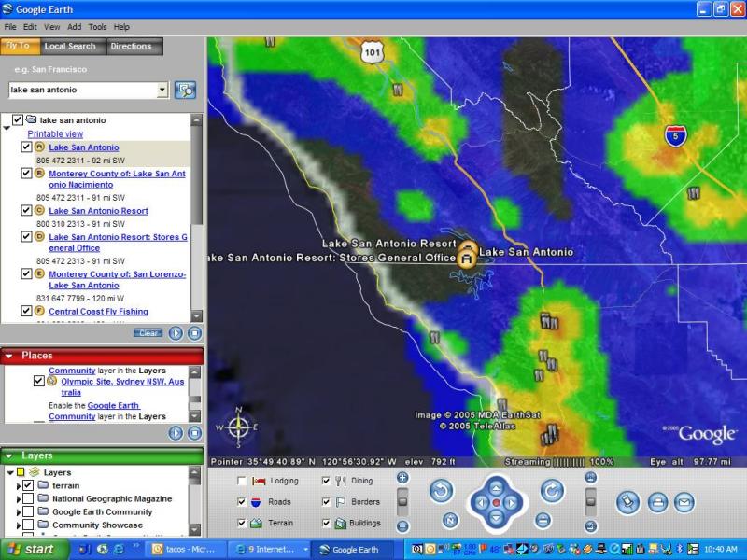Screen dimensions: 747x560
Task: Click the Fly To search input field
Action: (83, 90)
